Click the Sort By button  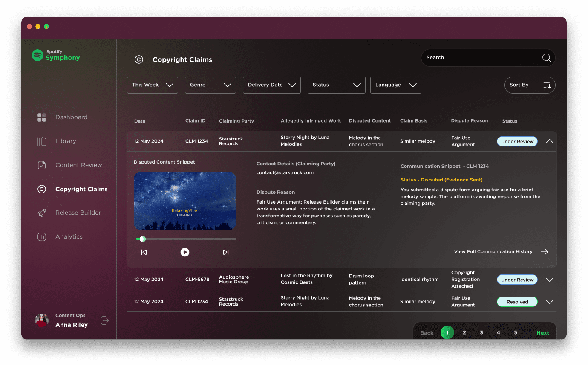(530, 85)
